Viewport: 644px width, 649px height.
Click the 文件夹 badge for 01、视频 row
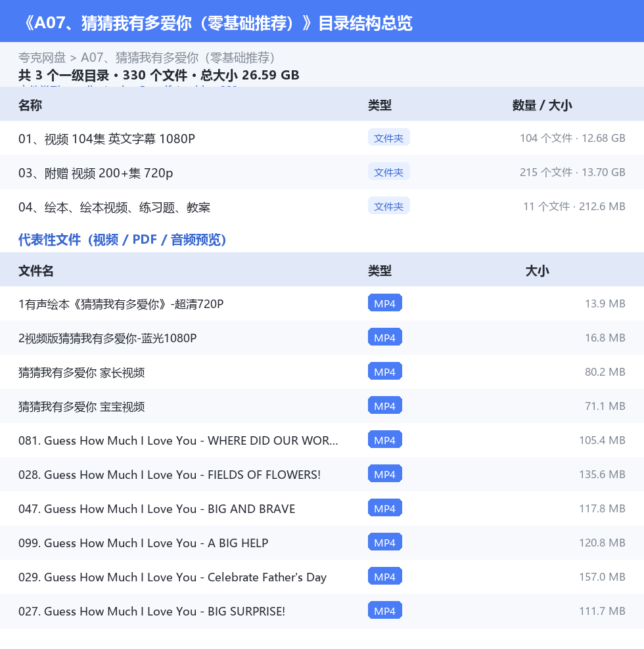pos(389,138)
